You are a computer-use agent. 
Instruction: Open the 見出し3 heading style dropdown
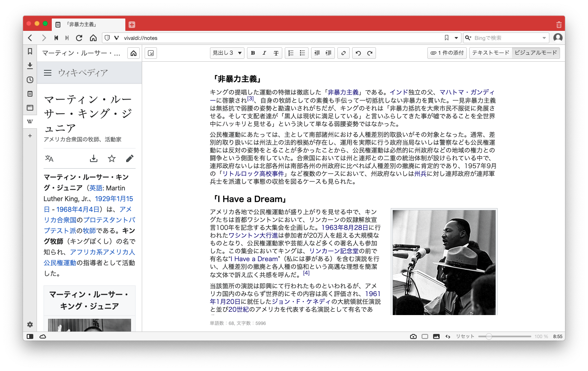[227, 53]
